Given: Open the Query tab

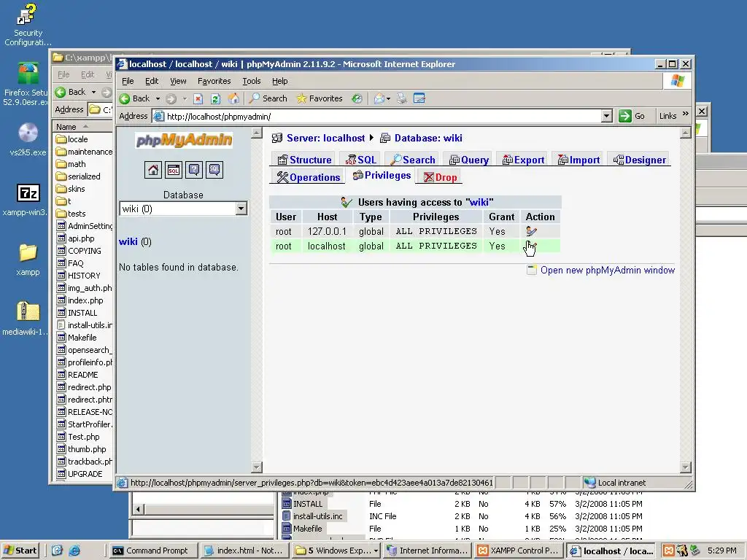Looking at the screenshot, I should [469, 160].
